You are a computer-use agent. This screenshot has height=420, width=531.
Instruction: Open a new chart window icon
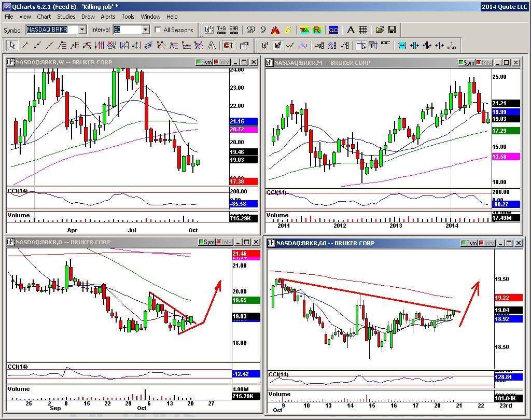point(209,30)
